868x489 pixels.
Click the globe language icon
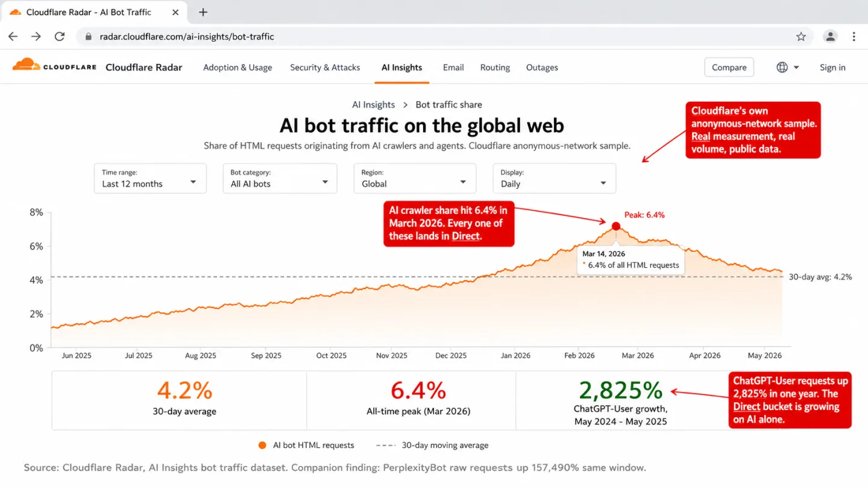click(782, 68)
